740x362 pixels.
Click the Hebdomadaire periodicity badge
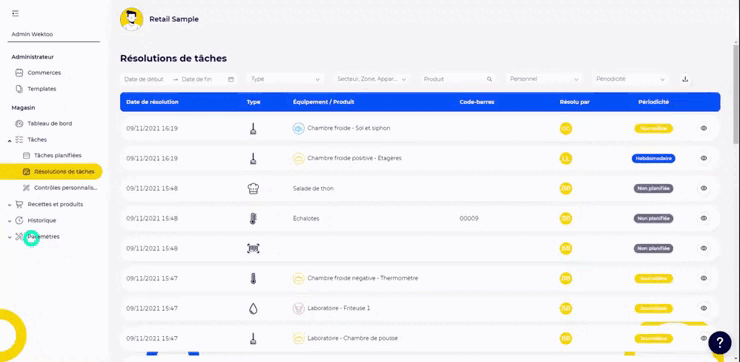pyautogui.click(x=653, y=159)
